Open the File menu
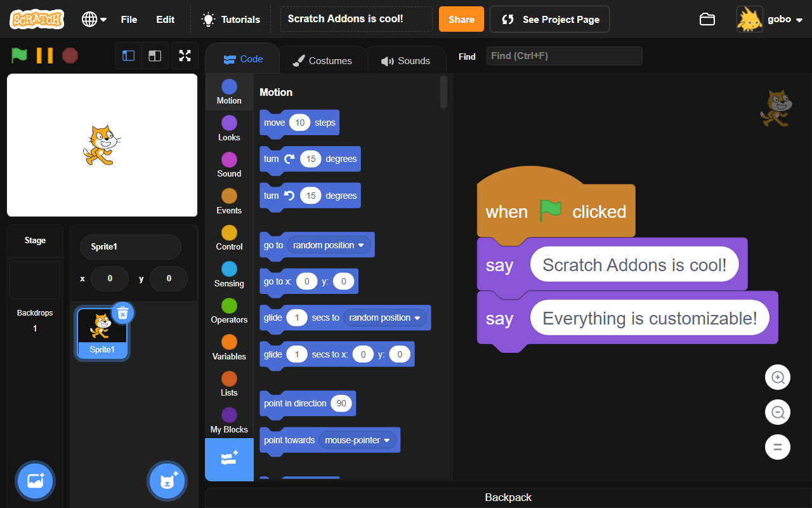This screenshot has height=508, width=812. click(x=129, y=19)
